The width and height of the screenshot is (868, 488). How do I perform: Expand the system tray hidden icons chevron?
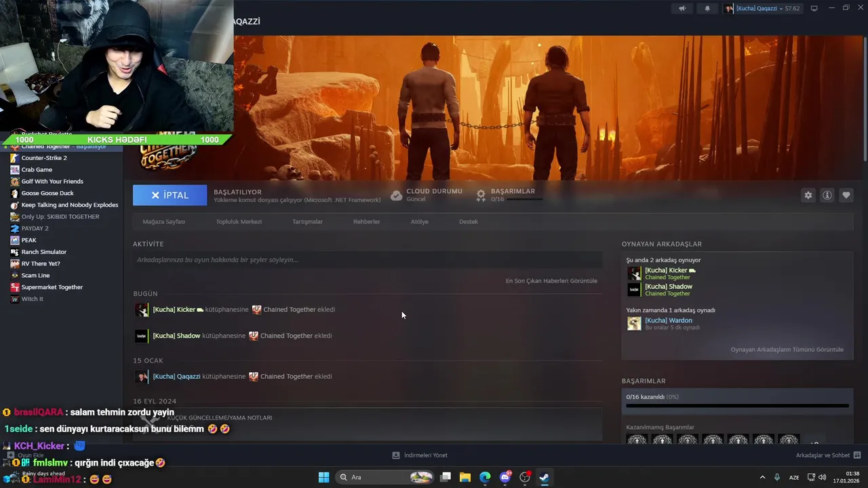pos(762,477)
